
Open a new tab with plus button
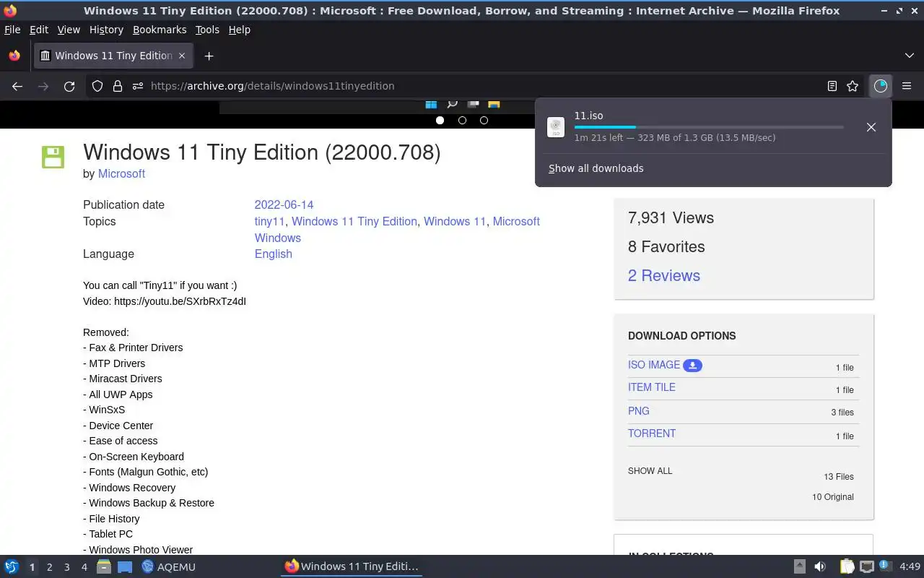point(209,56)
